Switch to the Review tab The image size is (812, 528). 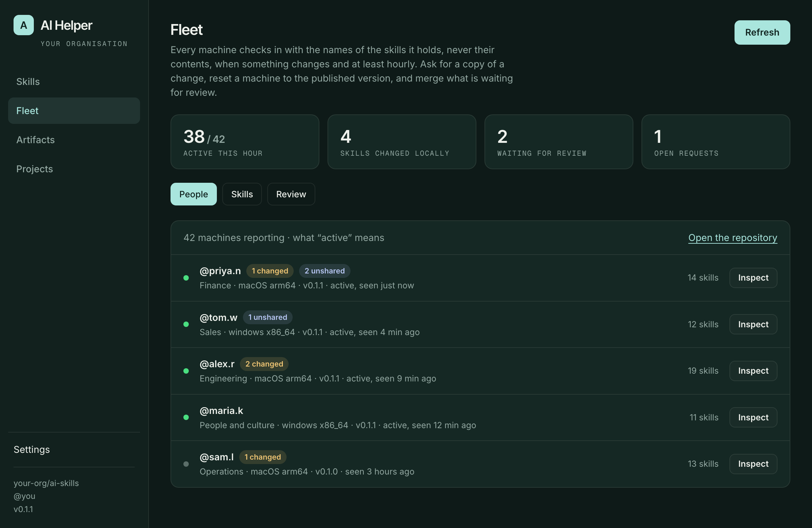click(291, 194)
